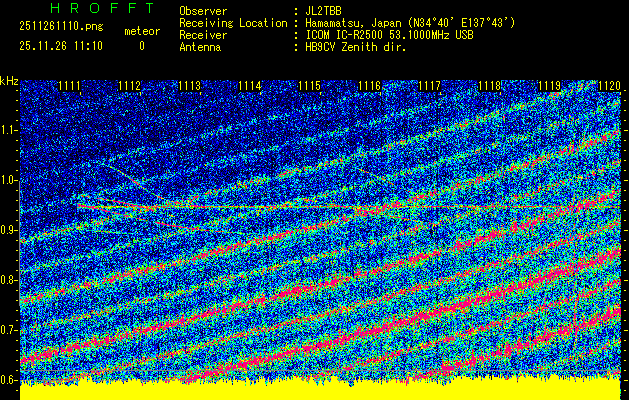Image resolution: width=629 pixels, height=400 pixels.
Task: Select the 0.9 frequency axis label
Action: tap(9, 230)
